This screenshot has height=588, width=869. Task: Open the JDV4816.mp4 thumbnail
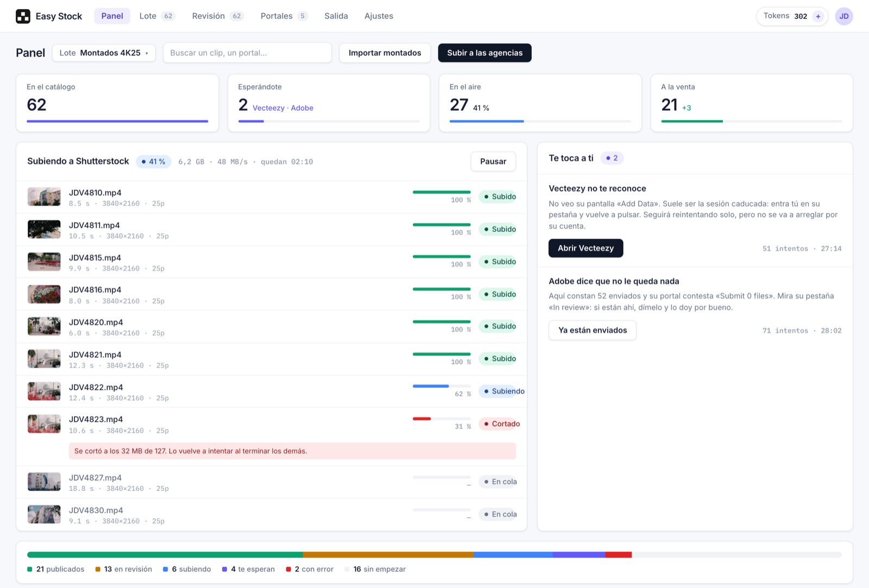point(44,294)
